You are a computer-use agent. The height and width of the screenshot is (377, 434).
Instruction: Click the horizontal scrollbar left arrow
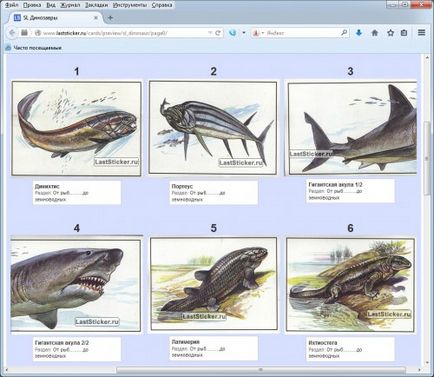(7, 370)
